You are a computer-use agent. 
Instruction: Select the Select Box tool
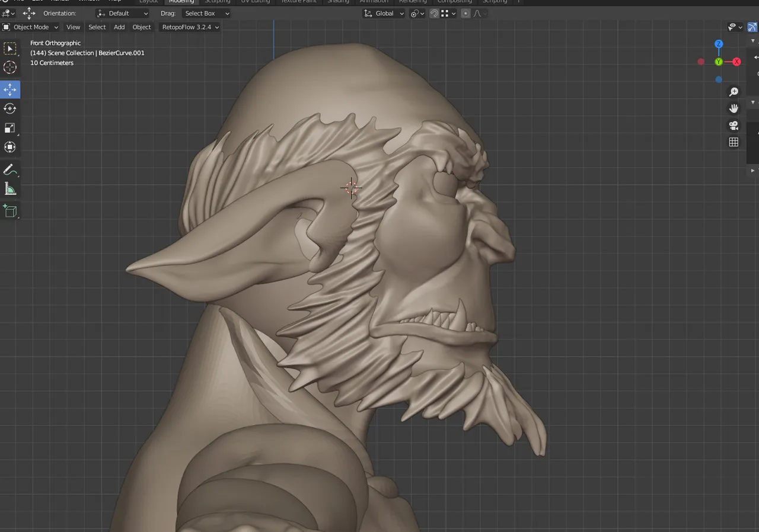[10, 49]
